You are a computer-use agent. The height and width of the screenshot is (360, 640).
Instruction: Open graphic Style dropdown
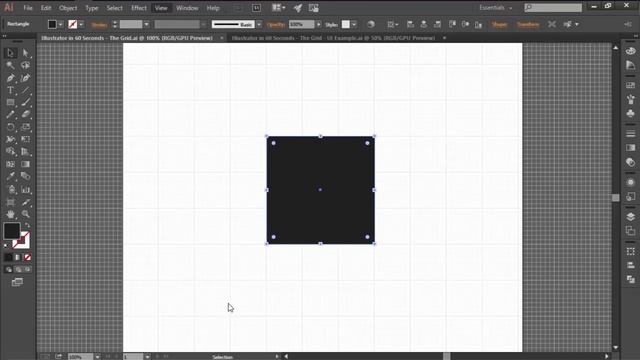point(354,24)
